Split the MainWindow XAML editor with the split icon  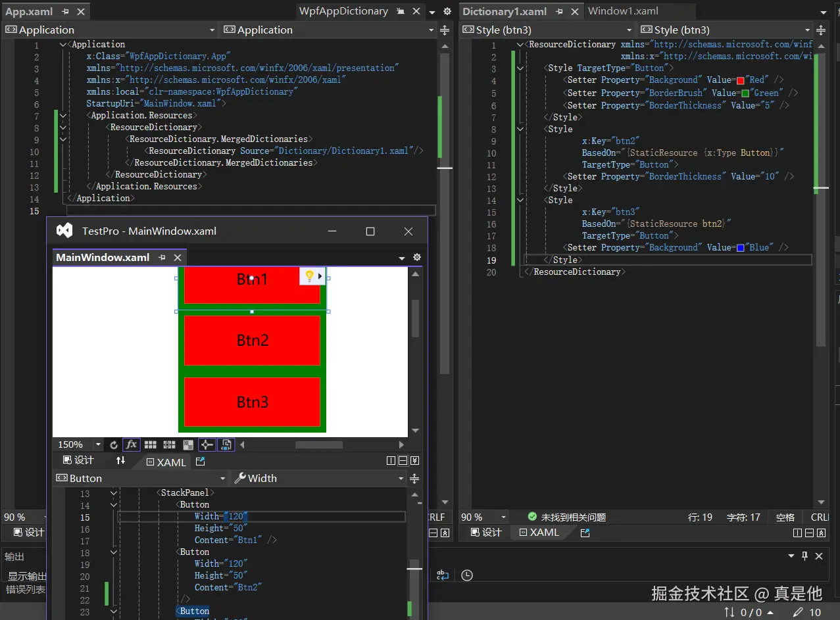[414, 479]
